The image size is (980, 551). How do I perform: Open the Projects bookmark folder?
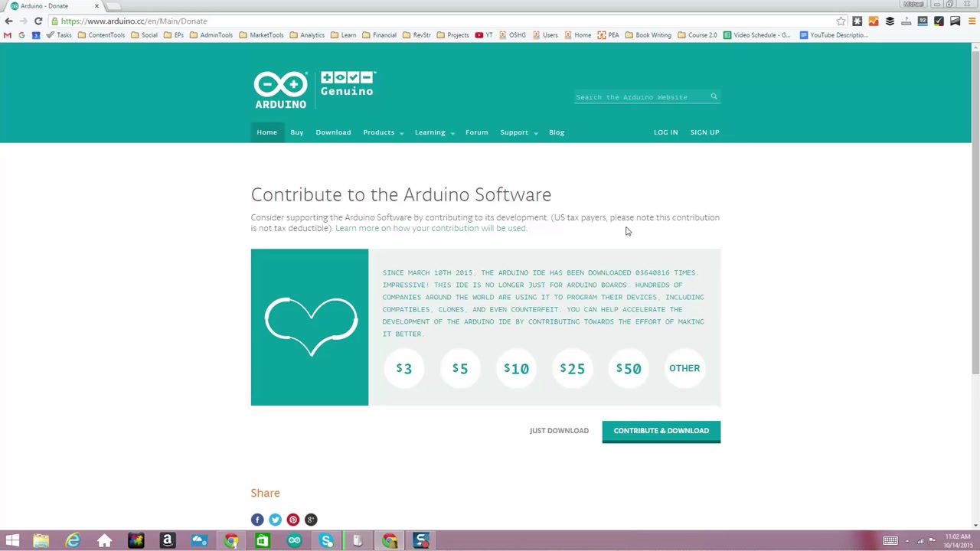click(452, 35)
